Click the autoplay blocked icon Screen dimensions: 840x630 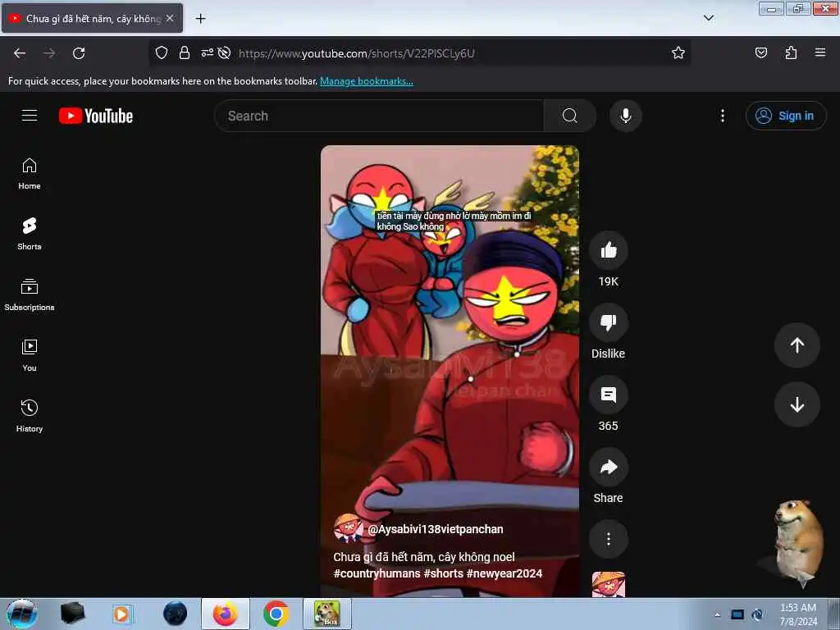[x=225, y=52]
